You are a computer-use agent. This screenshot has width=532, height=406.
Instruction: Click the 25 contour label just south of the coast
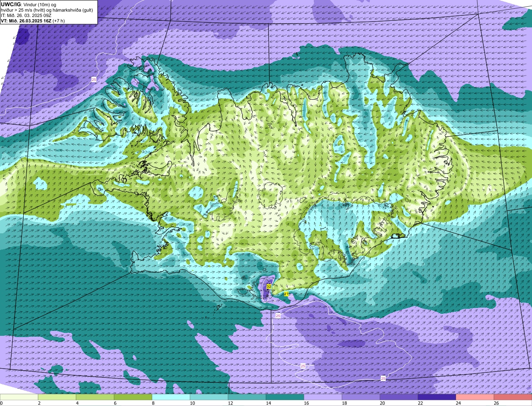[278, 316]
